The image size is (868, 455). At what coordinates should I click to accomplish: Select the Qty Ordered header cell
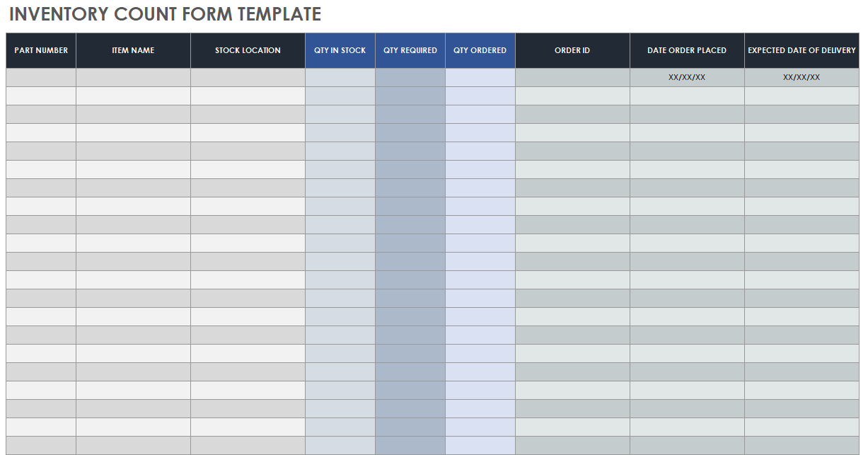pos(480,50)
